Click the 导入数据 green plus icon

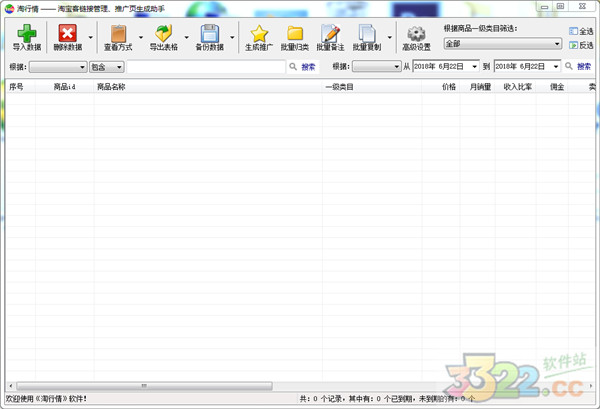(27, 33)
